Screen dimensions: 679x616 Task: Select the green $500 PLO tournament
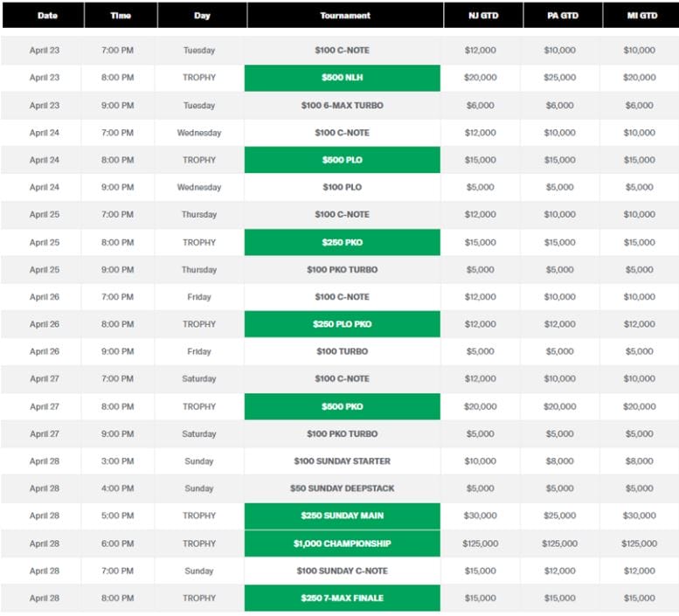pos(342,160)
